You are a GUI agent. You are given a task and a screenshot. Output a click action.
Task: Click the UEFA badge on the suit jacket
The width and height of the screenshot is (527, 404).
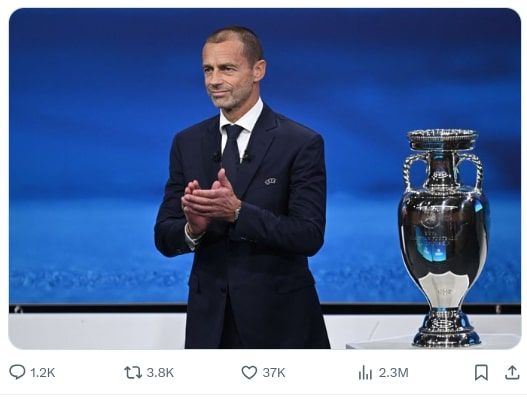tap(271, 181)
